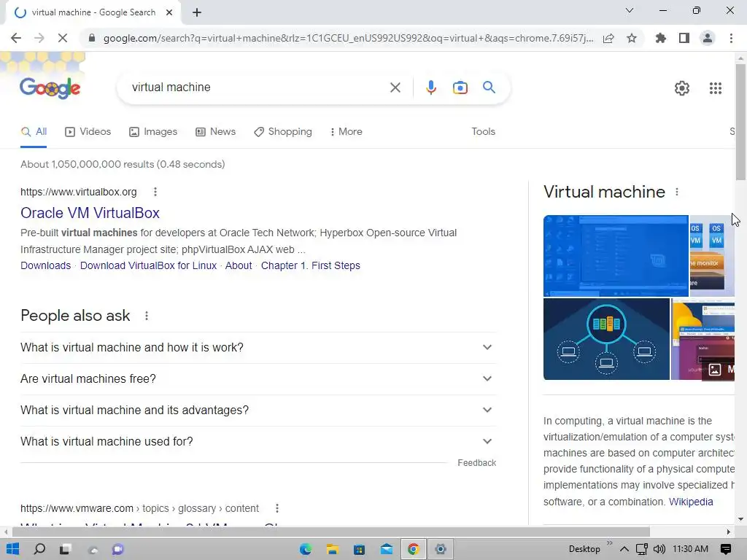Share this page via the share icon
This screenshot has height=560, width=747.
[x=608, y=38]
